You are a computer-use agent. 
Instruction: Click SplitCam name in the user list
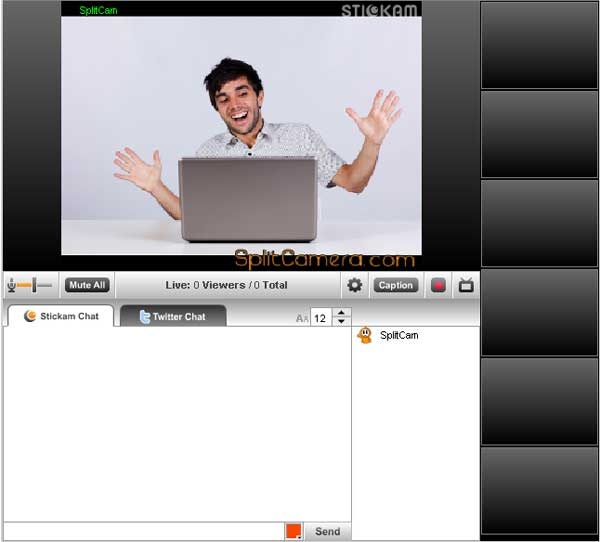pos(399,335)
